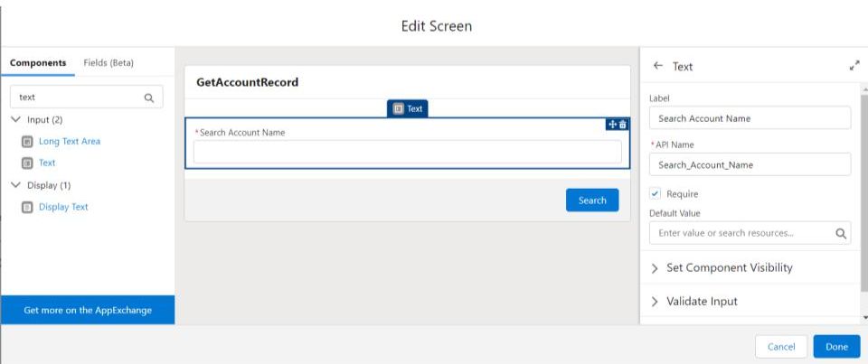Collapse the Display (1) section
This screenshot has height=364, width=868.
point(15,185)
